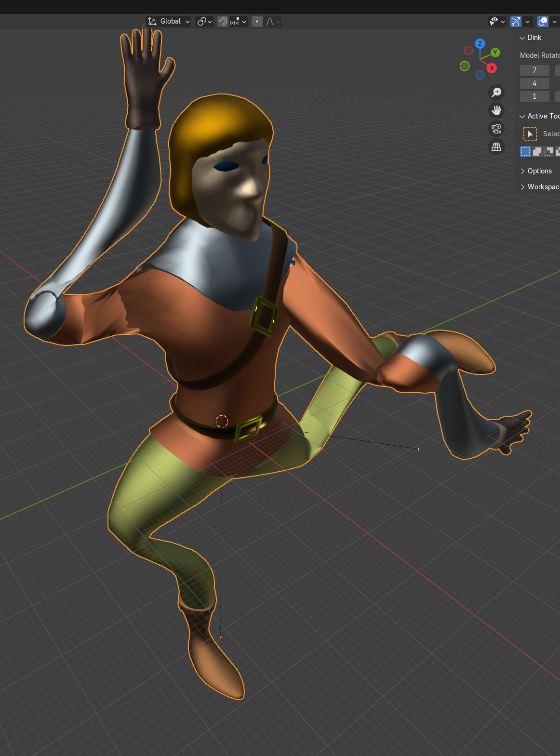The height and width of the screenshot is (756, 560).
Task: Toggle the Show Overlays button
Action: coord(543,21)
